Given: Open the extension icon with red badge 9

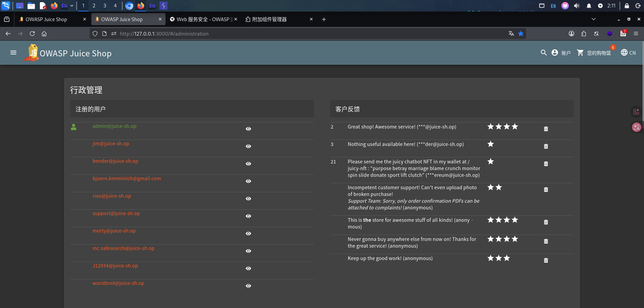Looking at the screenshot, I should 623,33.
